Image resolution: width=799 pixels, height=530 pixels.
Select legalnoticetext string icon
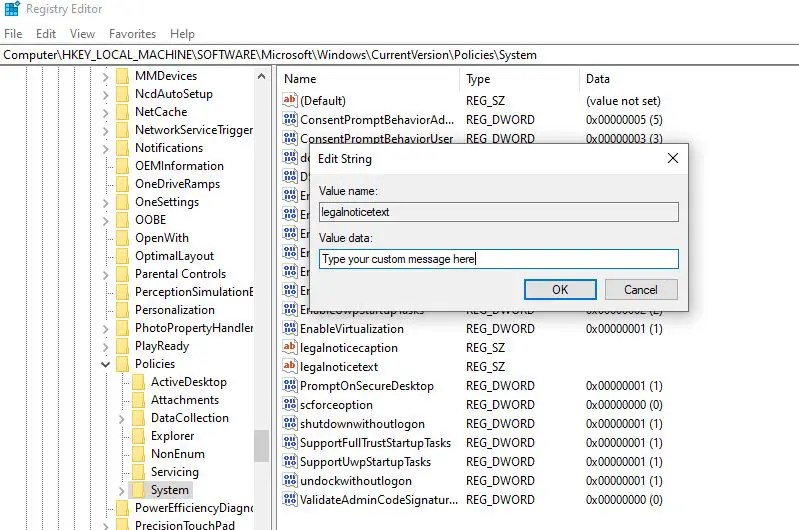click(289, 366)
